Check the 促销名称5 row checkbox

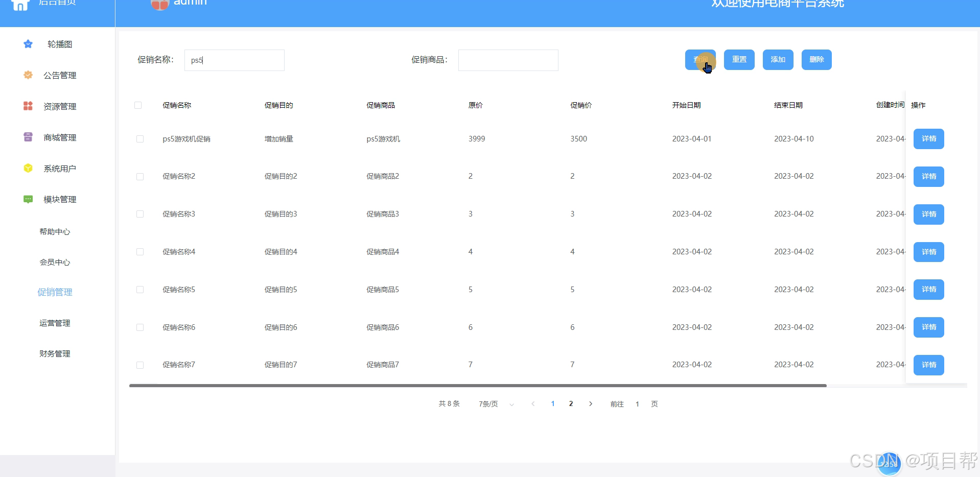coord(140,290)
